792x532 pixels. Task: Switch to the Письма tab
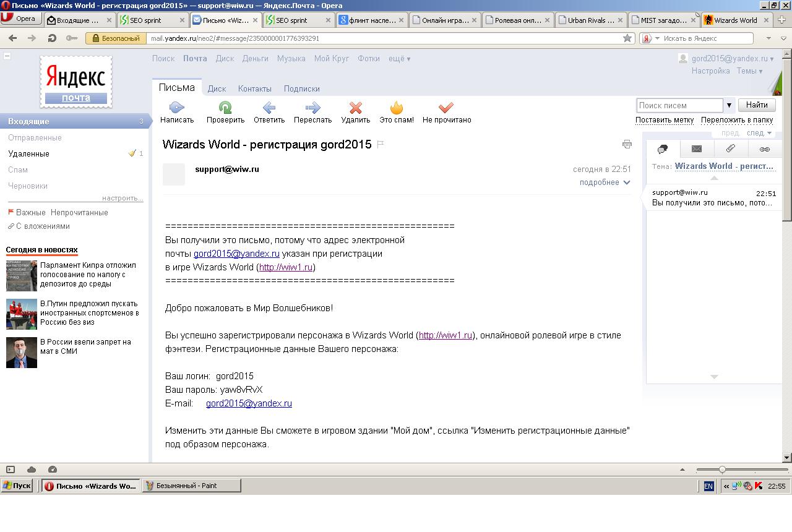coord(176,88)
